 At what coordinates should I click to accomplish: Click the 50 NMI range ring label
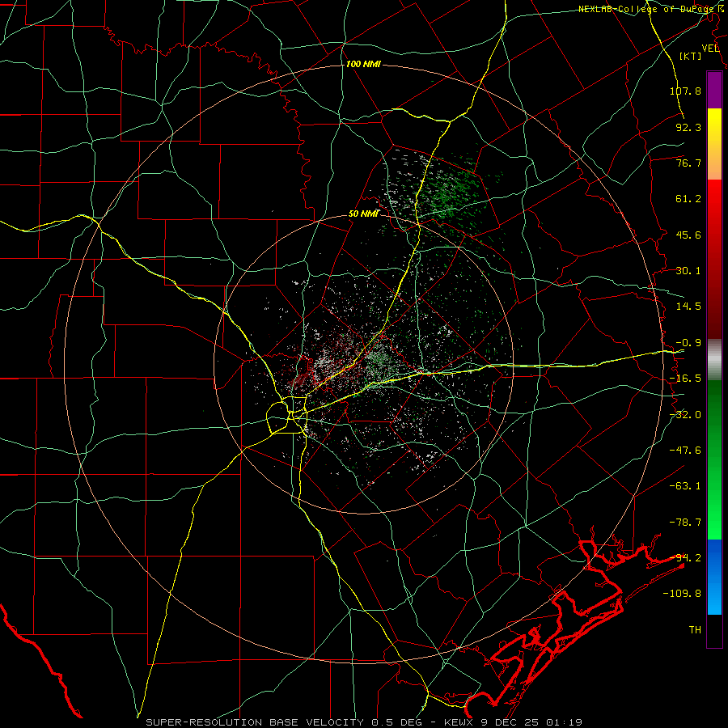(x=363, y=214)
